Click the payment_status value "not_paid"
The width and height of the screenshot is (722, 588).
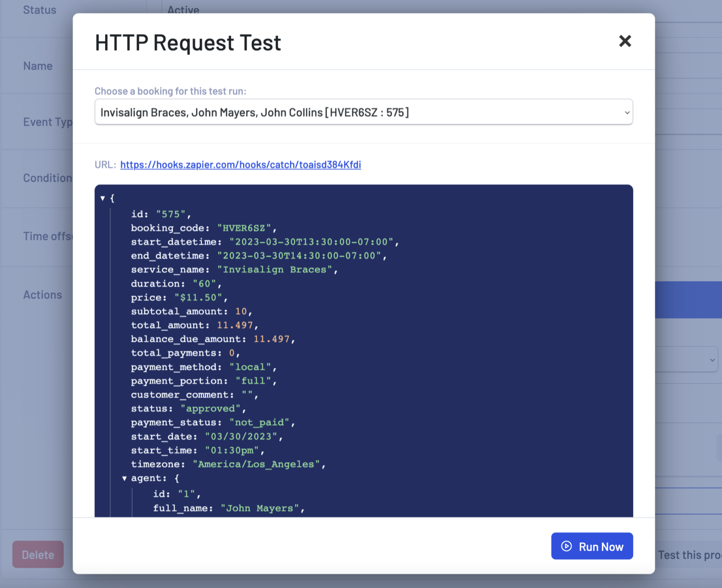[260, 422]
